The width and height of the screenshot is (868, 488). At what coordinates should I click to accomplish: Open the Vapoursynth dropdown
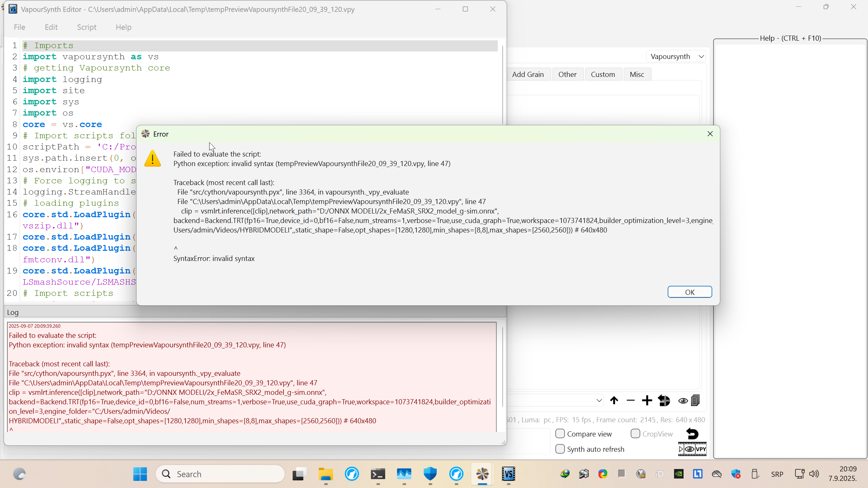(676, 56)
